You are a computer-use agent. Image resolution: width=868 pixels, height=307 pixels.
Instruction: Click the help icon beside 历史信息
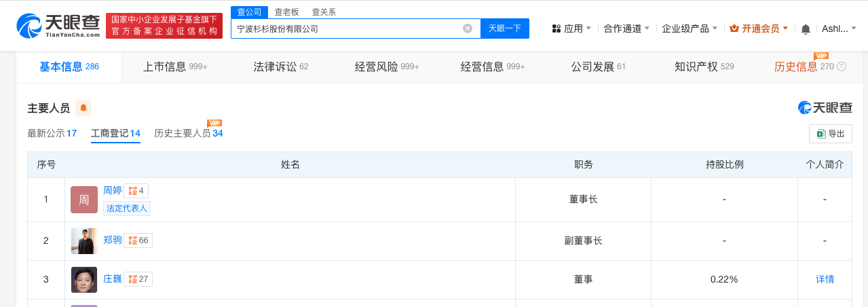click(x=842, y=67)
